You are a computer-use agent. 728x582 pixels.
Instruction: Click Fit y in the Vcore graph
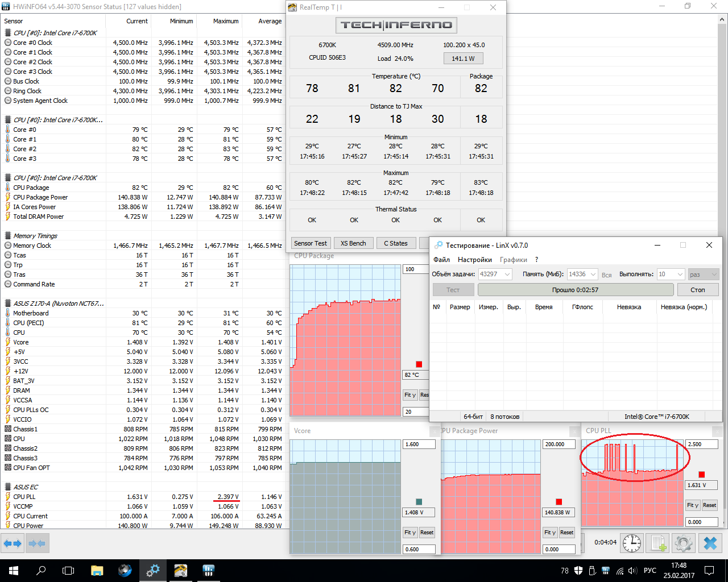coord(411,533)
